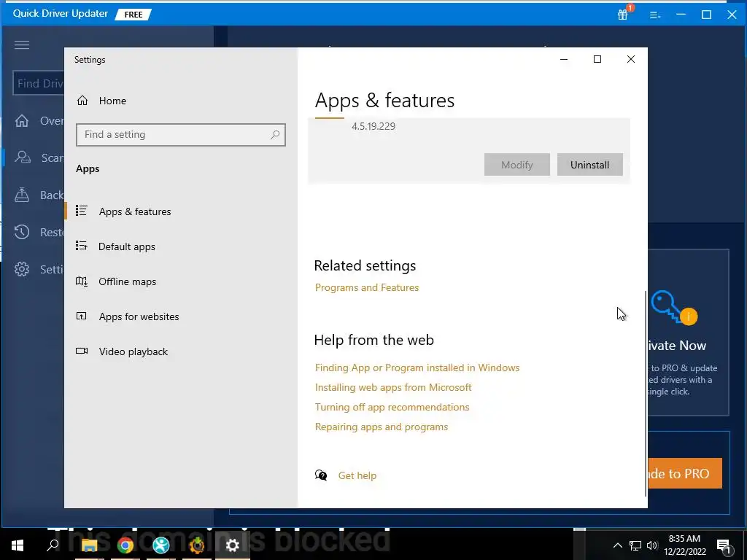Click search magnifier in Find a setting box
This screenshot has width=747, height=560.
click(275, 135)
